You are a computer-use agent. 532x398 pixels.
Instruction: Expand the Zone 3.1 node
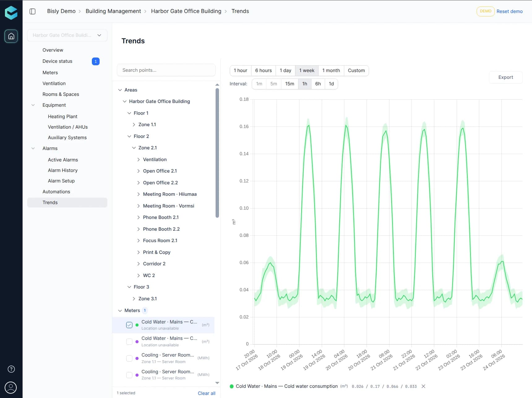click(134, 299)
